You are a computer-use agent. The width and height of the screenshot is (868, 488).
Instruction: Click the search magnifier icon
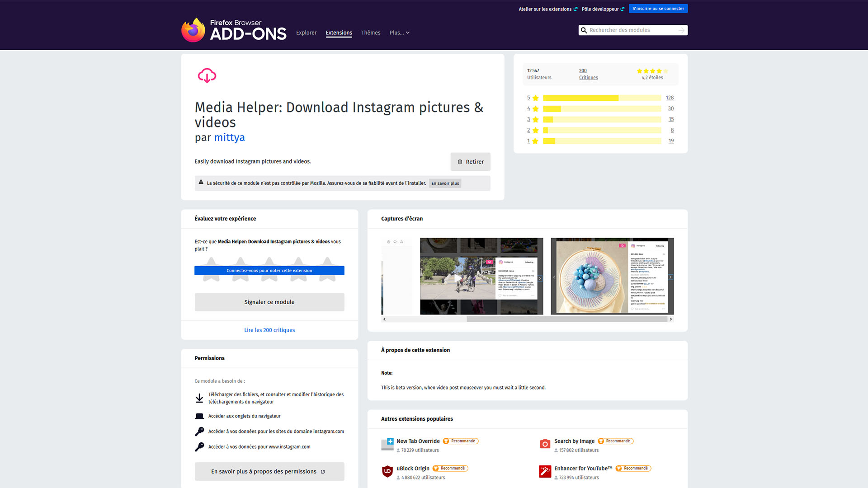point(584,30)
